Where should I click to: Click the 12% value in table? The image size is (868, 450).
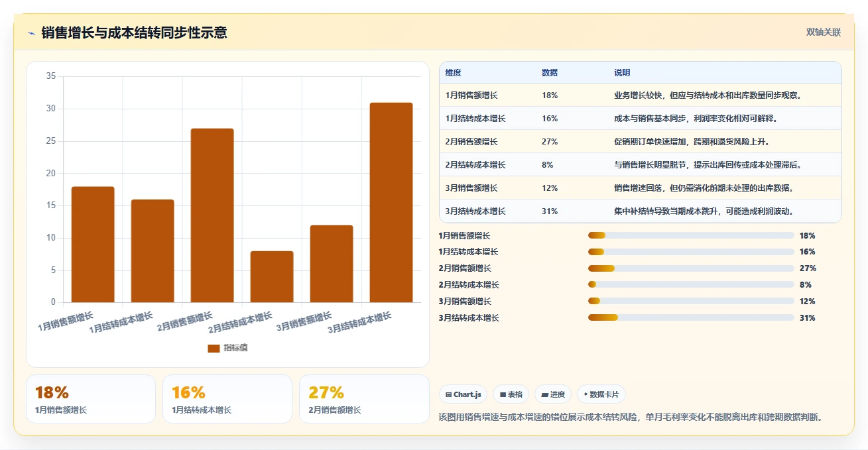550,188
